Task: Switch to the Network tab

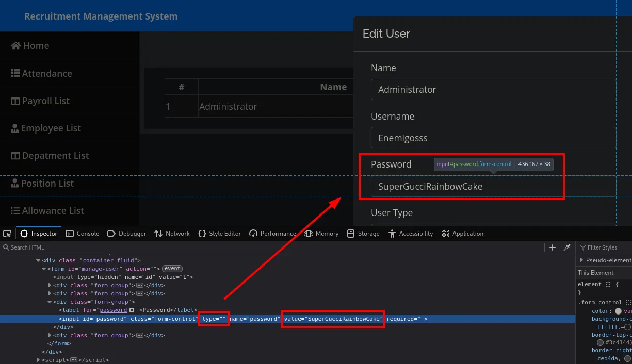Action: pos(172,234)
